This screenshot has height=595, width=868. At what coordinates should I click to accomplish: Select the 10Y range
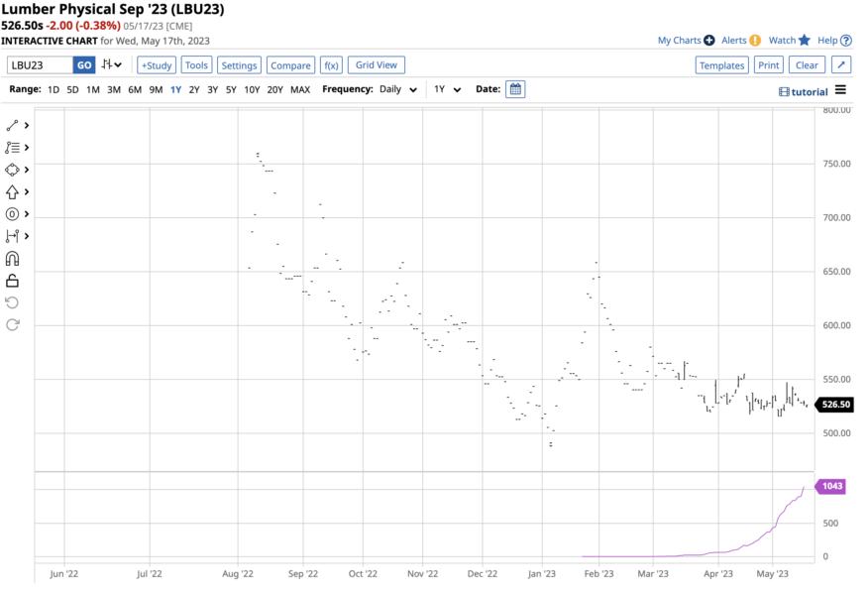point(252,89)
